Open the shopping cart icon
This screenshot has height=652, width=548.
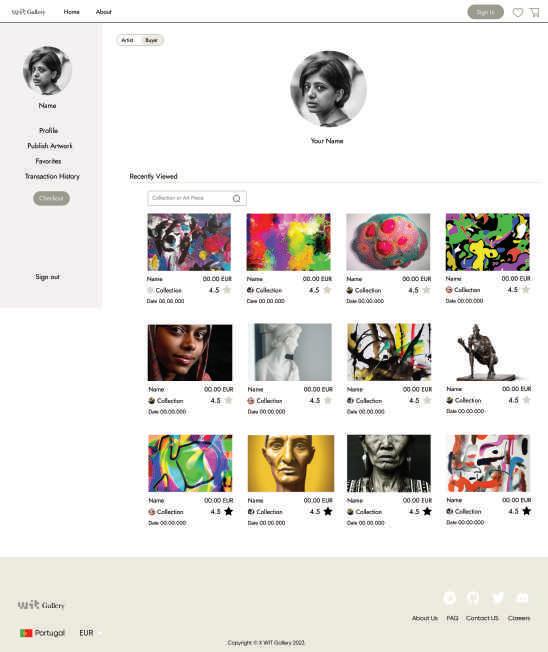(535, 12)
